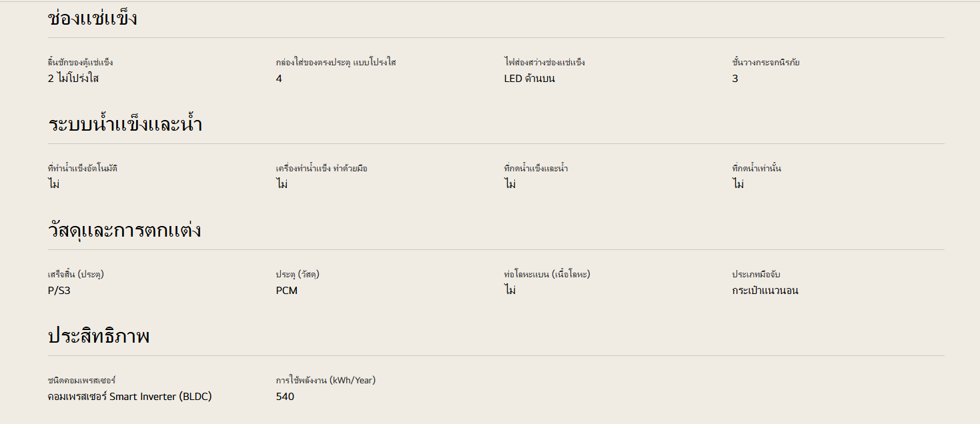Click the กระเป๋าแนวนอน handle type value
This screenshot has height=424, width=980.
pos(765,290)
